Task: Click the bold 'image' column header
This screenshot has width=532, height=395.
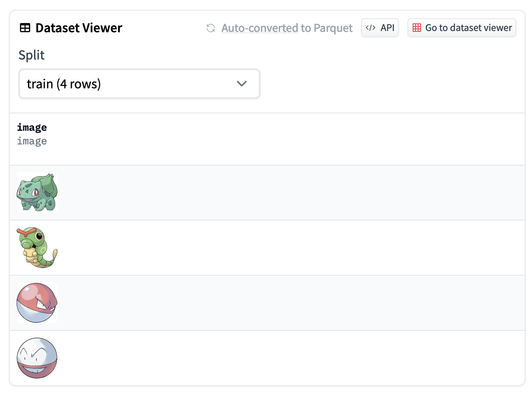Action: pyautogui.click(x=32, y=127)
